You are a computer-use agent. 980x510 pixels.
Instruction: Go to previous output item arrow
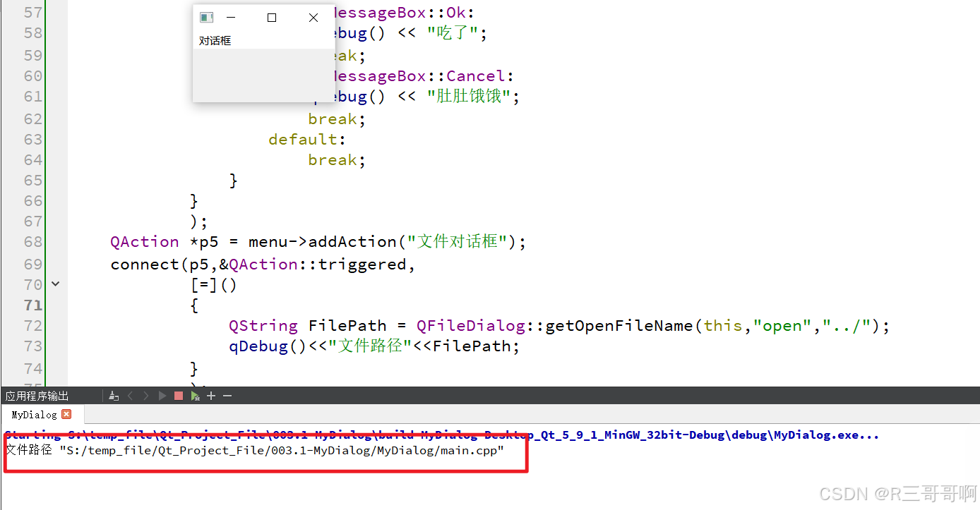(x=130, y=396)
